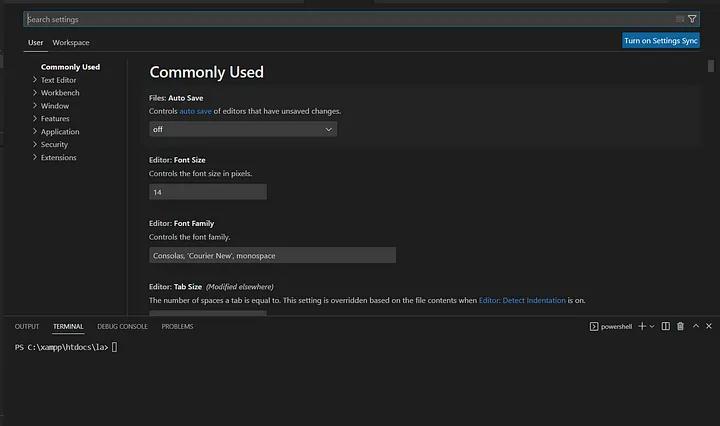Switch to the Workspace settings tab
This screenshot has height=426, width=720.
tap(71, 42)
